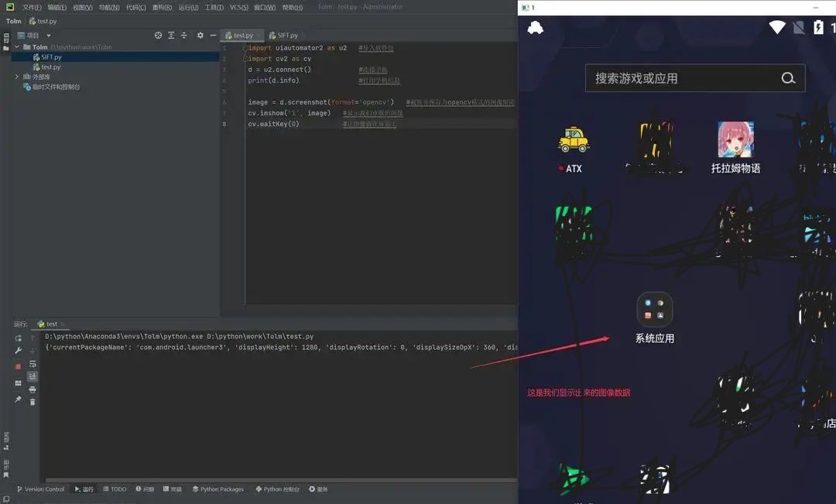Select 临时文件和控制台 in project tree
The height and width of the screenshot is (504, 836).
point(52,87)
